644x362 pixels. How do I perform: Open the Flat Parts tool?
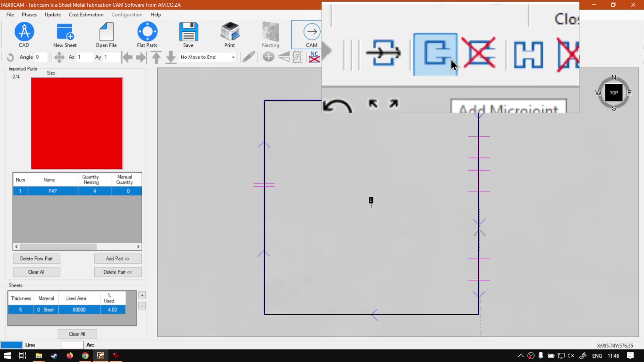[x=147, y=35]
